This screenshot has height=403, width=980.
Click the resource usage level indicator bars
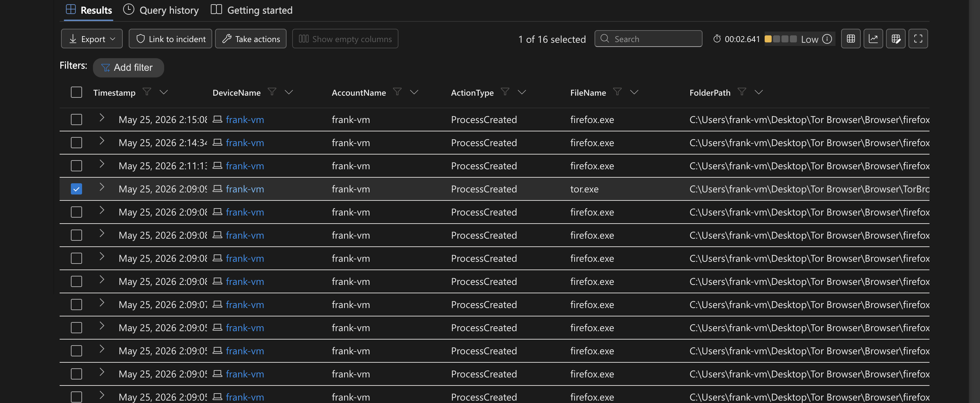[780, 39]
